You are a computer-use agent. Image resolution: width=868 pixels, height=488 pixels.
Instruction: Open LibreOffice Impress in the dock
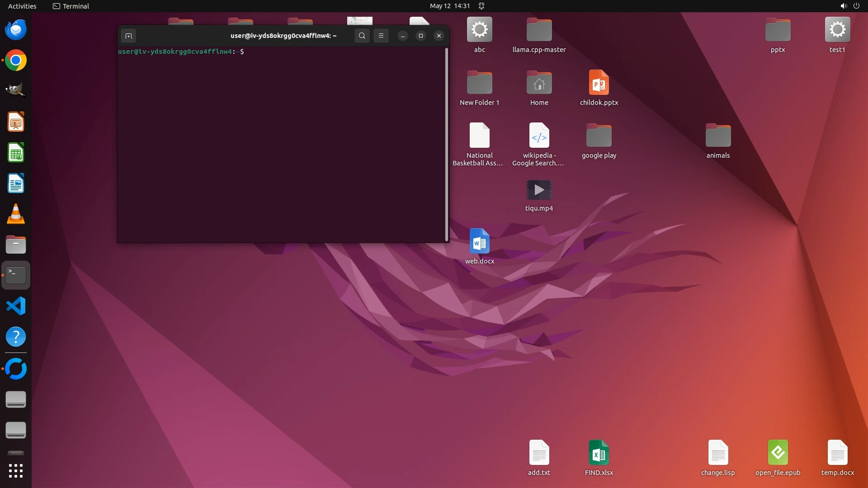point(16,122)
